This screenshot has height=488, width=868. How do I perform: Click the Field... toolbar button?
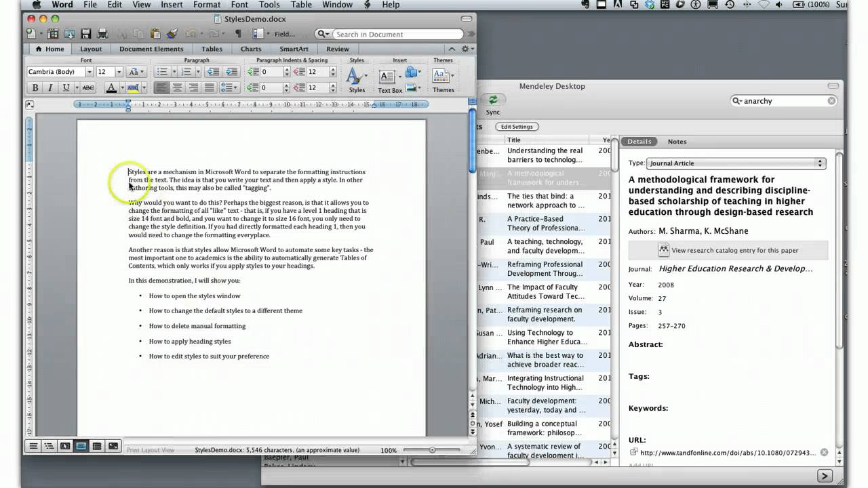285,34
